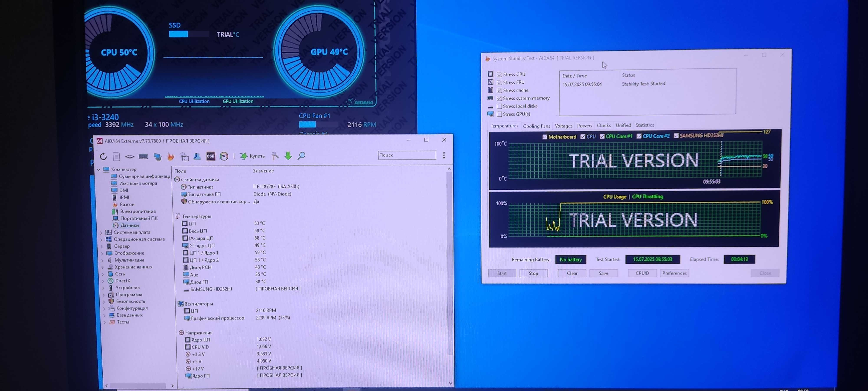868x391 pixels.
Task: Toggle the CPU Core #1 graph checkbox
Action: (x=602, y=137)
